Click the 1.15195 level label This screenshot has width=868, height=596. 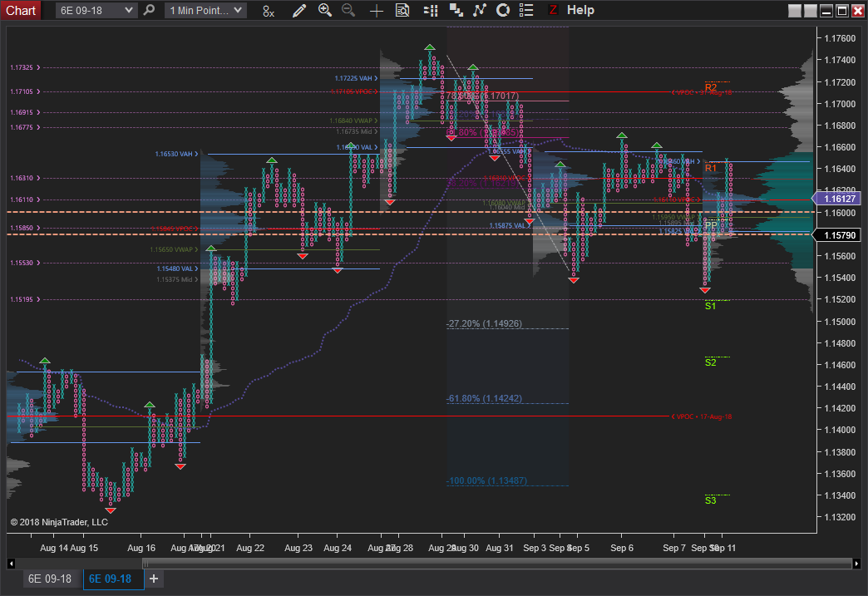click(x=24, y=299)
